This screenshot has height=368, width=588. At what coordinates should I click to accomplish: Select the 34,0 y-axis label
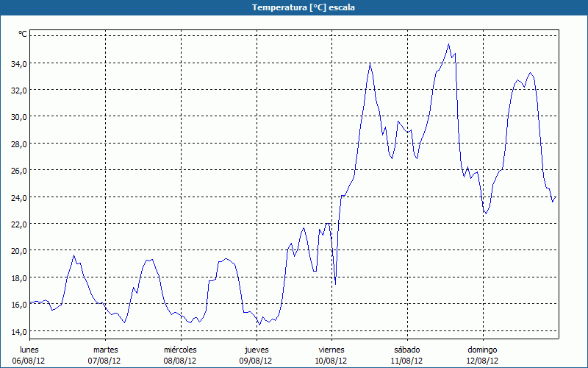coord(18,63)
